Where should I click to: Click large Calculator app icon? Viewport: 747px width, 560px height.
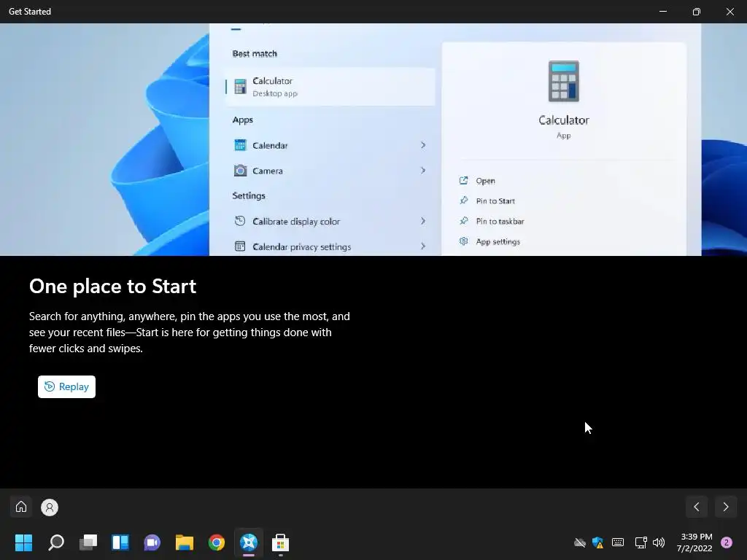pos(564,81)
